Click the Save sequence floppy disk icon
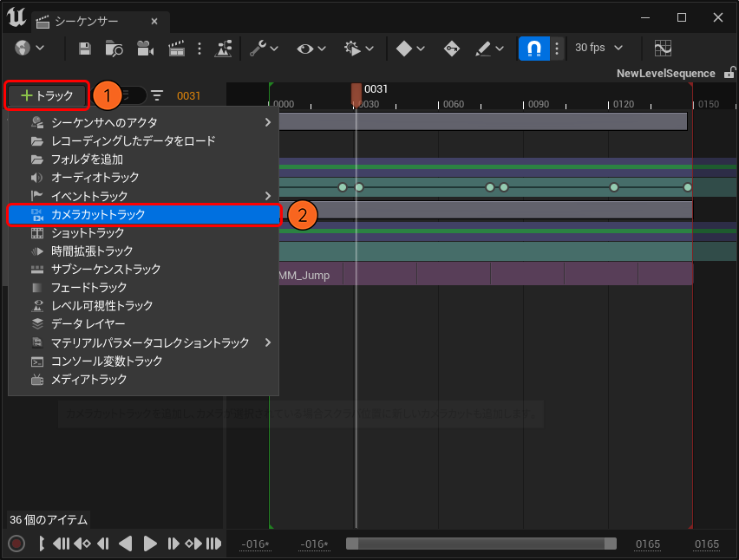The height and width of the screenshot is (560, 739). click(x=85, y=49)
